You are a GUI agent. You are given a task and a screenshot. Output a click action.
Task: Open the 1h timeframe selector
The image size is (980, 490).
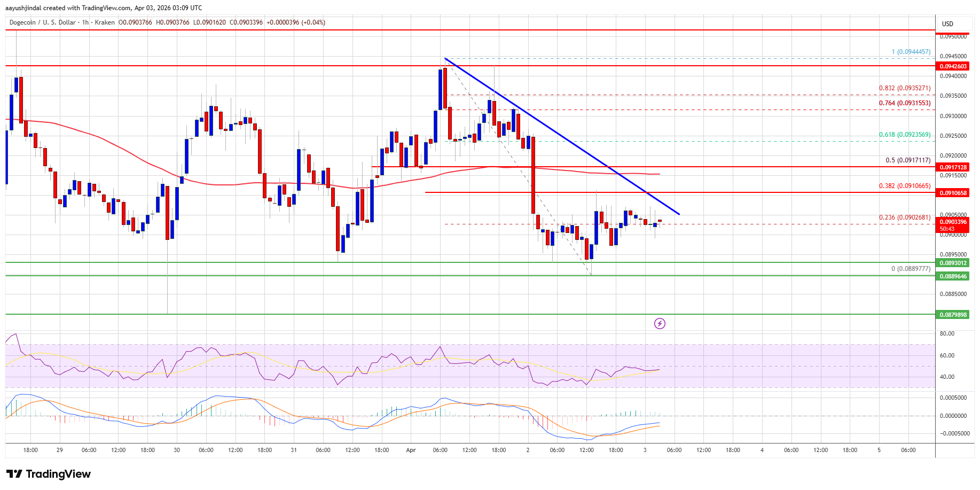point(84,22)
